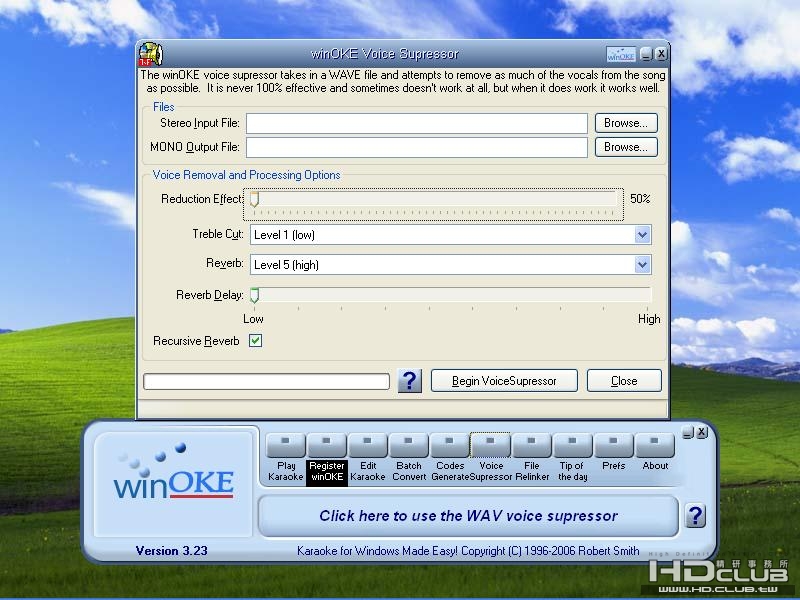Screen dimensions: 800x600
Task: Close the Voice Supressor dialog with the X
Action: (x=661, y=54)
